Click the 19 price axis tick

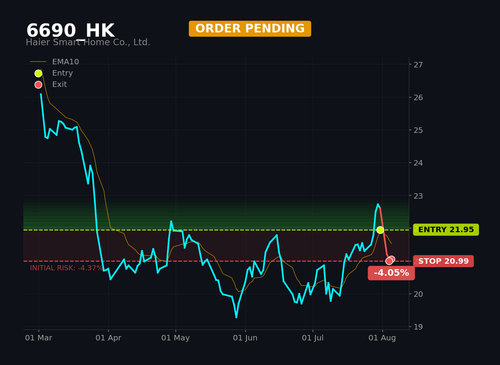pos(418,327)
